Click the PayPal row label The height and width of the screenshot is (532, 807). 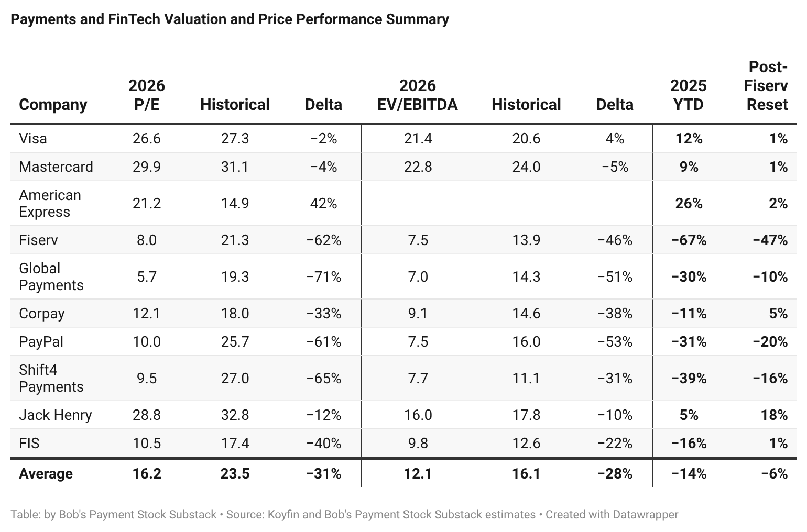tap(41, 341)
